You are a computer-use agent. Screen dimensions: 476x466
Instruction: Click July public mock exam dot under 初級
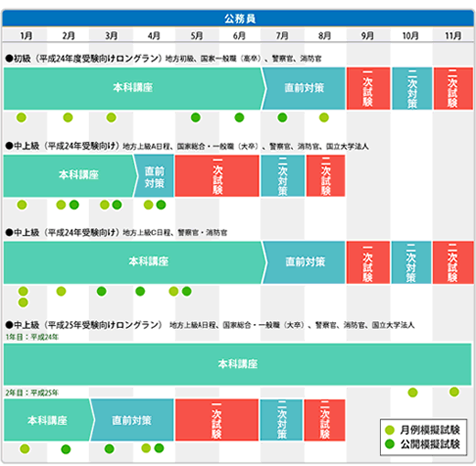pyautogui.click(x=282, y=117)
